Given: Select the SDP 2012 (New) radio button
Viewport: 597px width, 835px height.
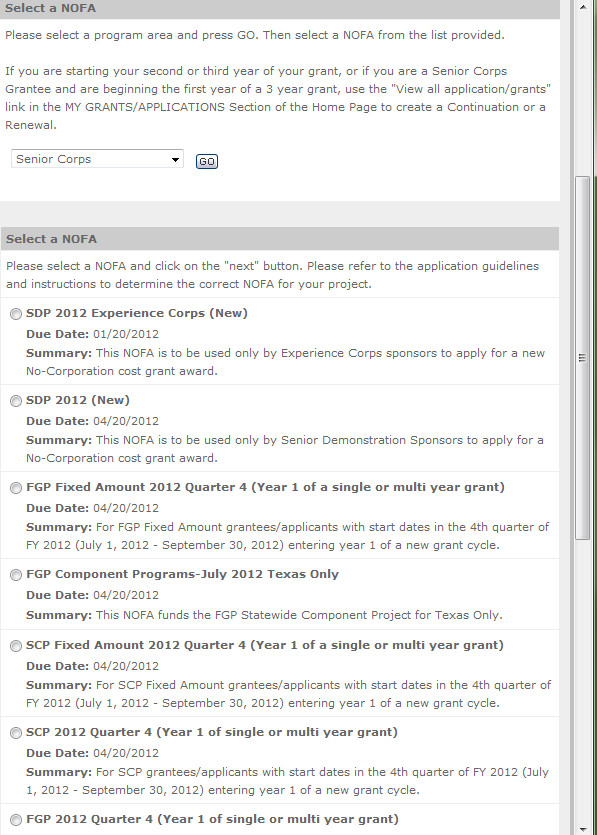Looking at the screenshot, I should pyautogui.click(x=16, y=401).
